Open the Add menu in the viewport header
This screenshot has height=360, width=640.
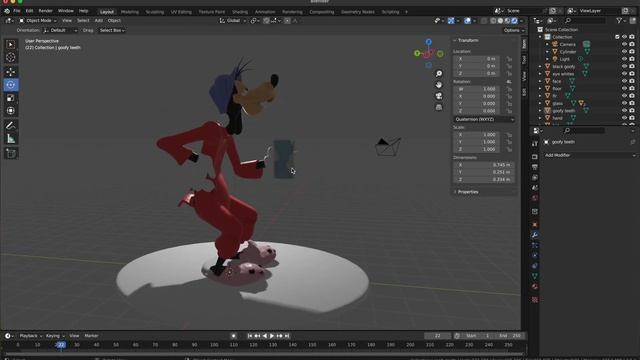[99, 20]
